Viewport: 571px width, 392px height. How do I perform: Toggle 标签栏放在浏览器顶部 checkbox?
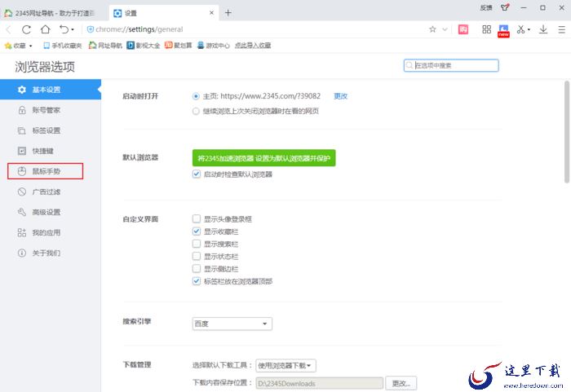[197, 281]
